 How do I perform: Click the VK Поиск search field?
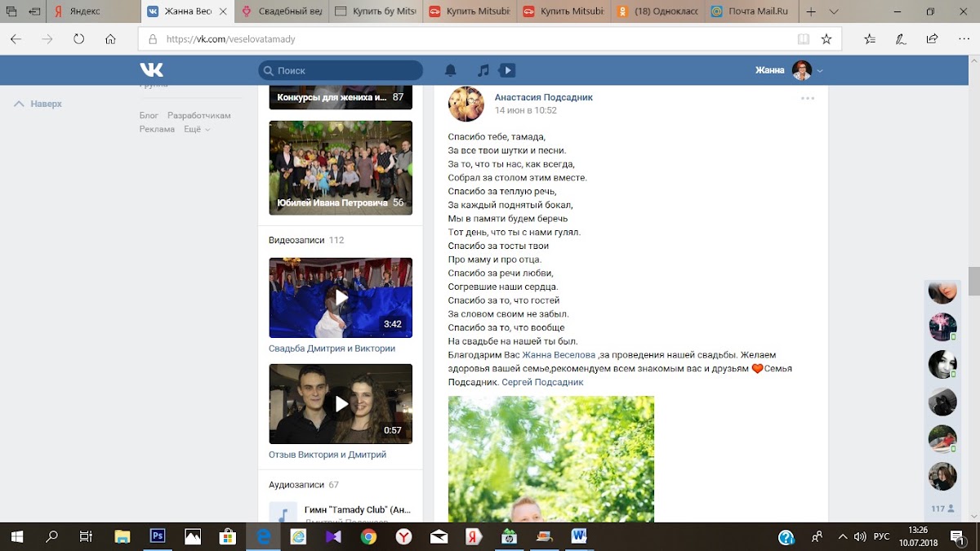click(341, 70)
